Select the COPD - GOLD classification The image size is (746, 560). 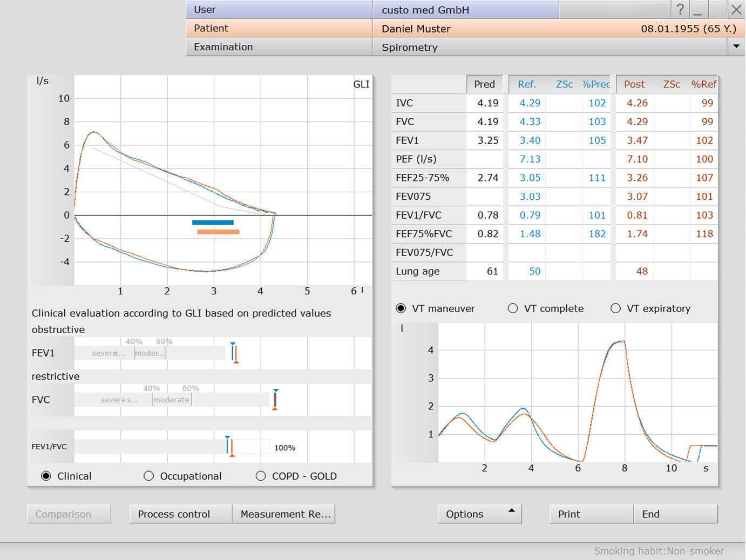(x=260, y=476)
